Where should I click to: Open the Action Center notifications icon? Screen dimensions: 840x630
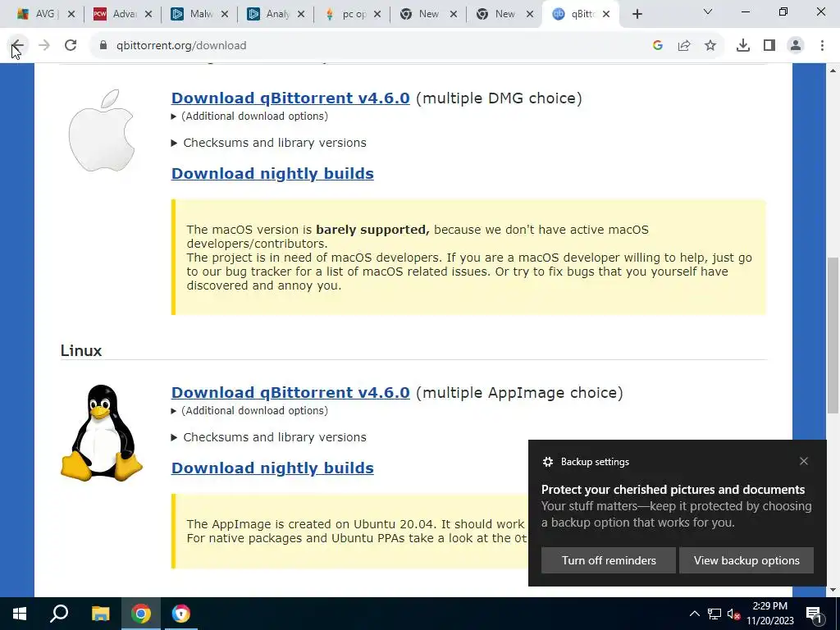(814, 614)
